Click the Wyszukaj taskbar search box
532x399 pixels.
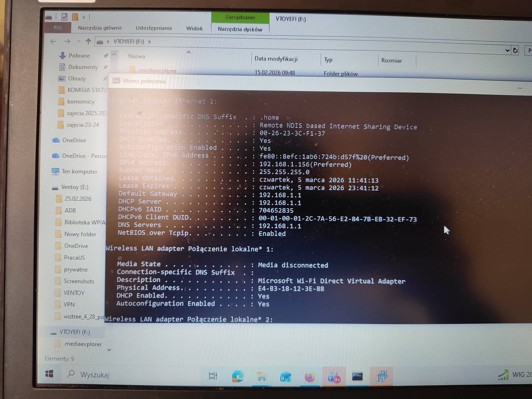click(95, 375)
